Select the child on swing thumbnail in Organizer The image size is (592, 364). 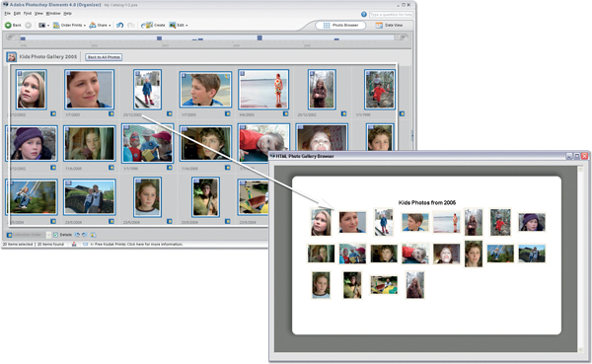tap(32, 197)
